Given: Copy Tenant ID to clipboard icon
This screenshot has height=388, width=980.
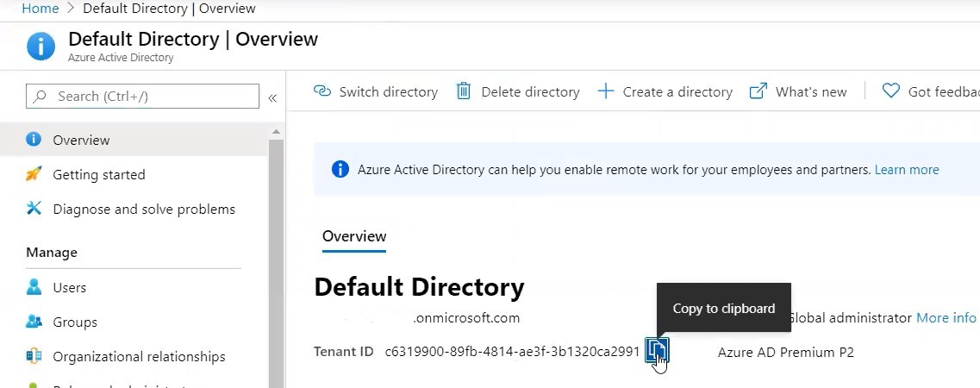Looking at the screenshot, I should 656,351.
